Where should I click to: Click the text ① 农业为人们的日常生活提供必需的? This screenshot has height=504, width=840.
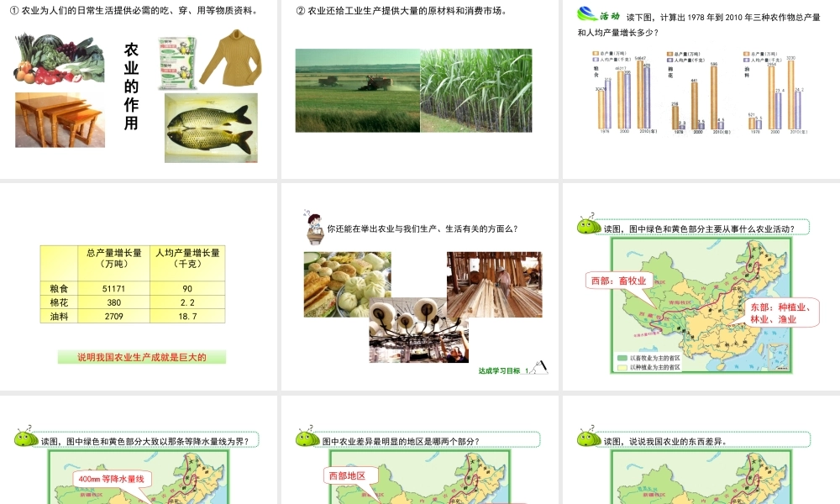coord(134,10)
